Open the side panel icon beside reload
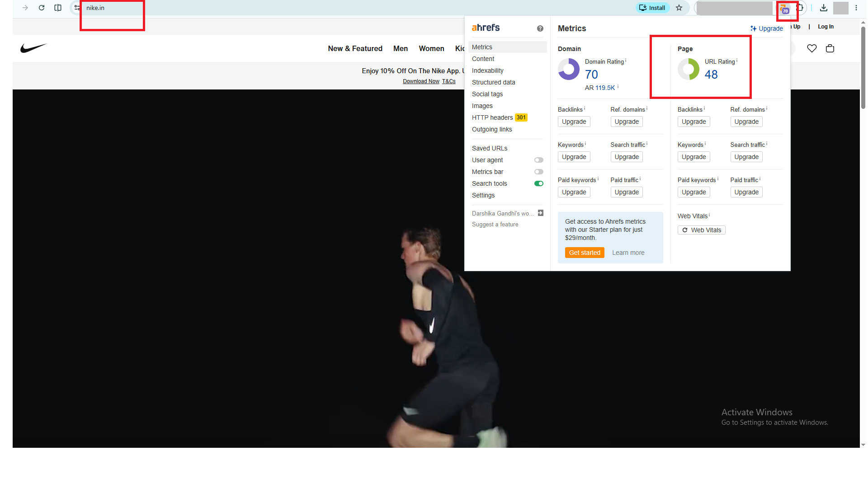 (58, 8)
